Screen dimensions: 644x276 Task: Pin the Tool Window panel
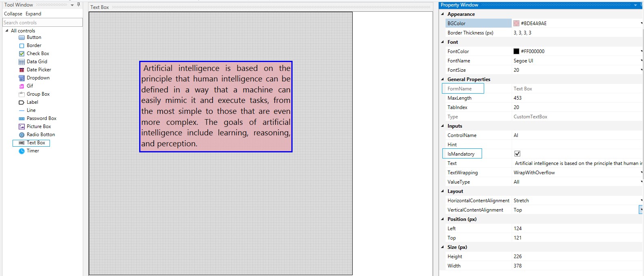78,5
